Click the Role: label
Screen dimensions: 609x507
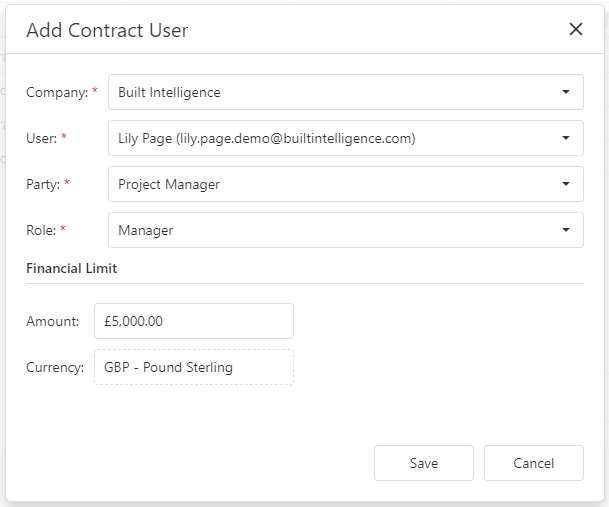point(41,230)
